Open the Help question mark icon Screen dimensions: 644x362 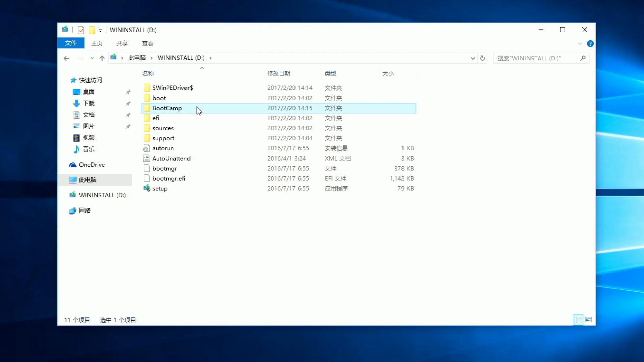pyautogui.click(x=590, y=44)
